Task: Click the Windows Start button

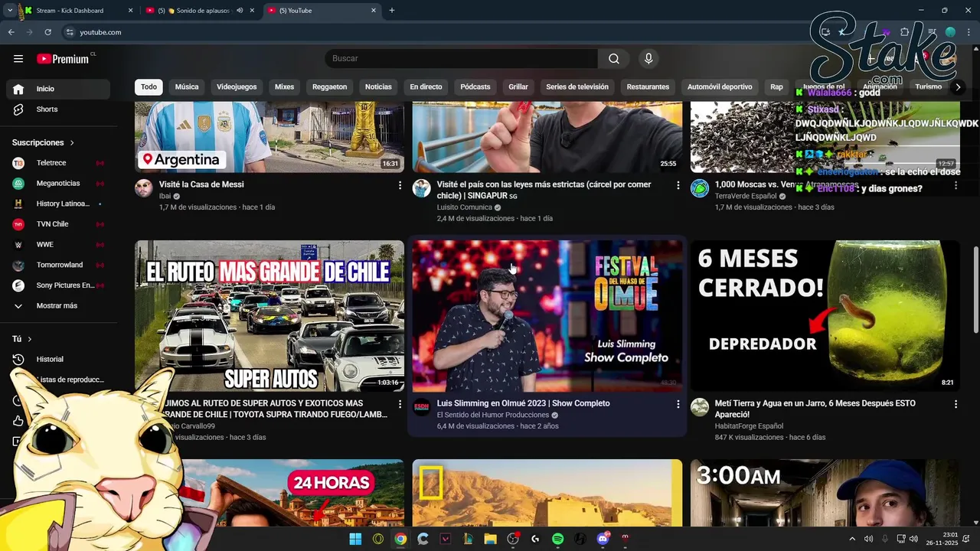Action: 355,539
